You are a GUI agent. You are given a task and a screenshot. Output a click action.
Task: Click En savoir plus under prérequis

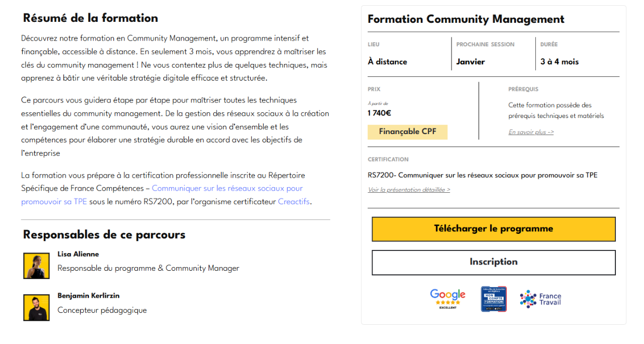coord(531,132)
